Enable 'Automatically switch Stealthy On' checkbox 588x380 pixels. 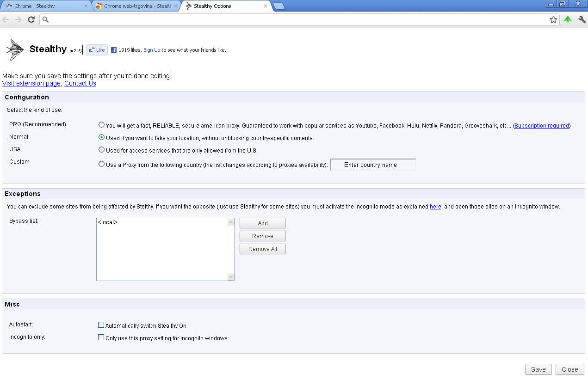[101, 325]
